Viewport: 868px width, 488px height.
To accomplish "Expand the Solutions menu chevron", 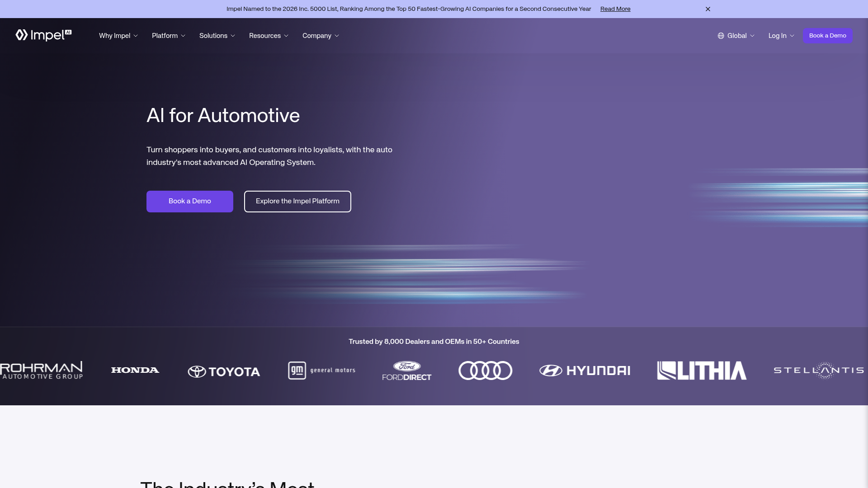I will (233, 36).
